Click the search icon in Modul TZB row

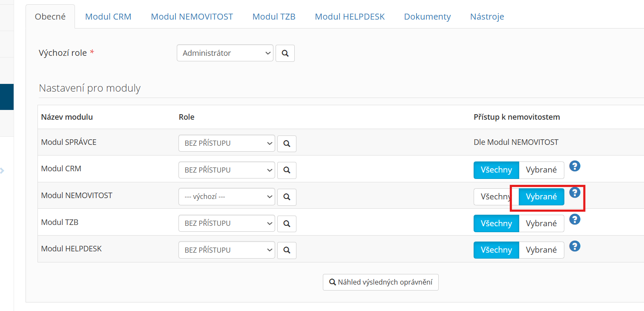[287, 223]
